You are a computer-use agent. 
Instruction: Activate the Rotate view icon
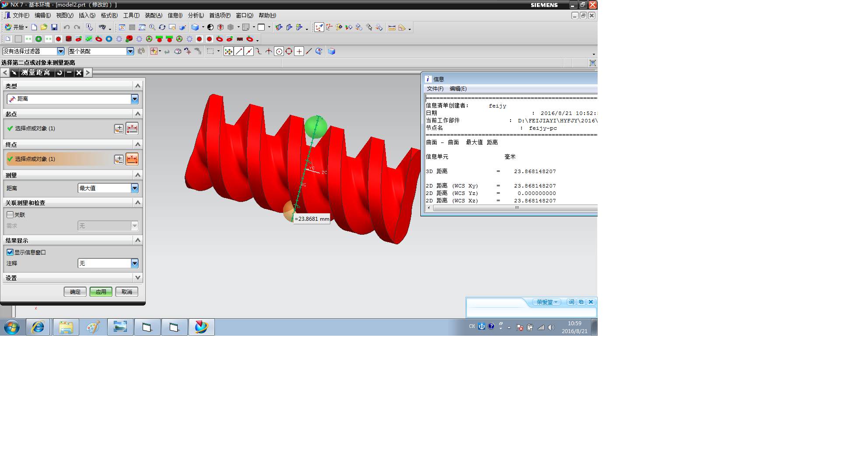click(x=162, y=27)
